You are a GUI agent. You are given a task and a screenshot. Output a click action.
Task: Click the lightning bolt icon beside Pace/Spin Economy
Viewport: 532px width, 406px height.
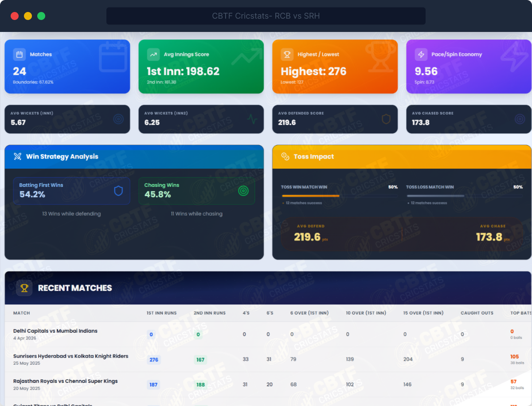(421, 55)
